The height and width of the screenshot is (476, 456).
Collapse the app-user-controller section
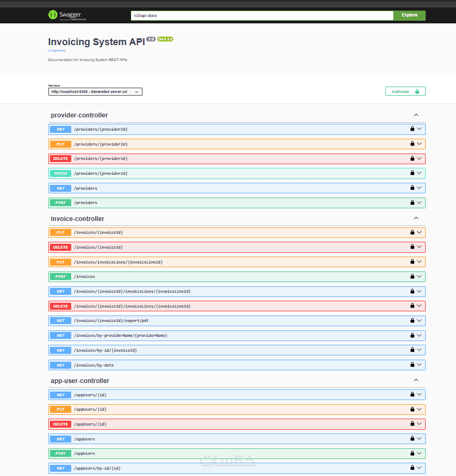(416, 380)
